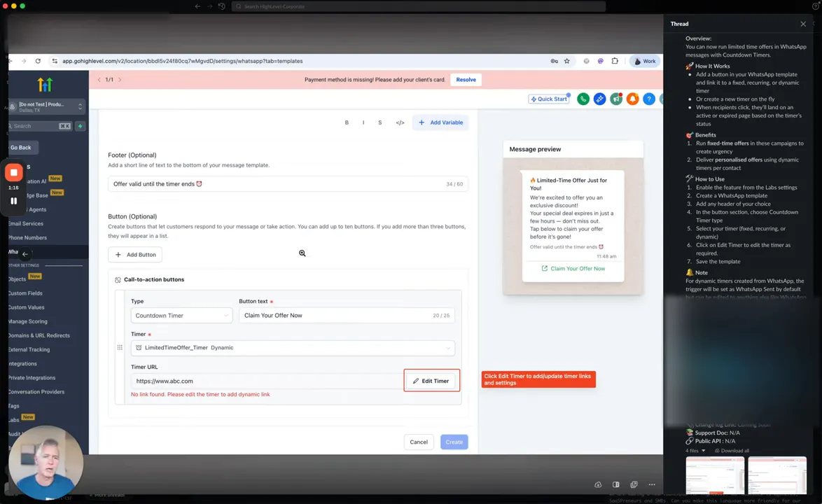Screen dimensions: 822x504
Task: Open Private Integrations settings
Action: [x=32, y=378]
